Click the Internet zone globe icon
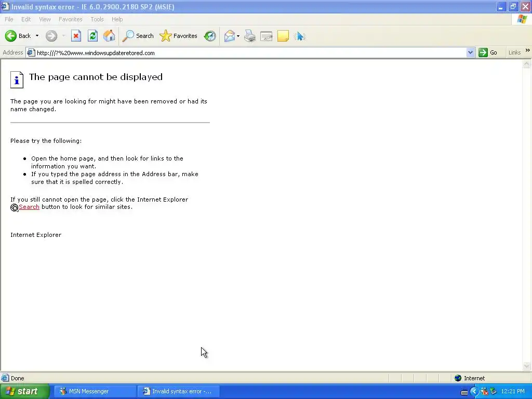Image resolution: width=532 pixels, height=399 pixels. [x=458, y=378]
